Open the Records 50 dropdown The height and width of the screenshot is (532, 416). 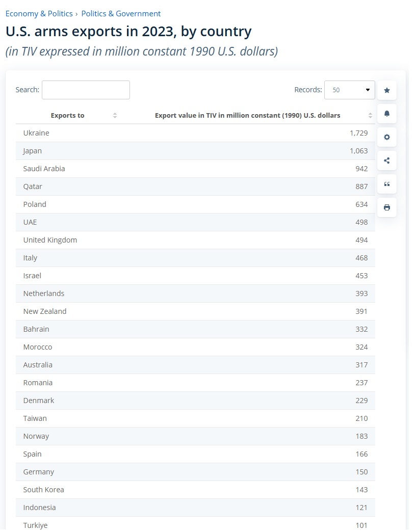(349, 90)
